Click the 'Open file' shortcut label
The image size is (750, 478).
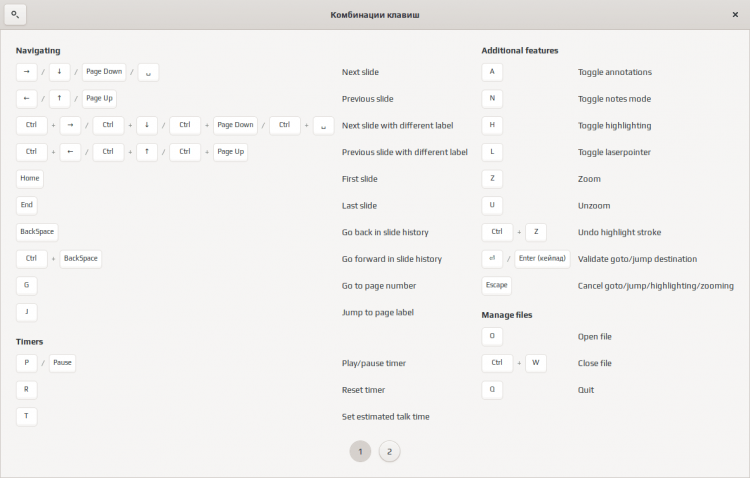(595, 337)
